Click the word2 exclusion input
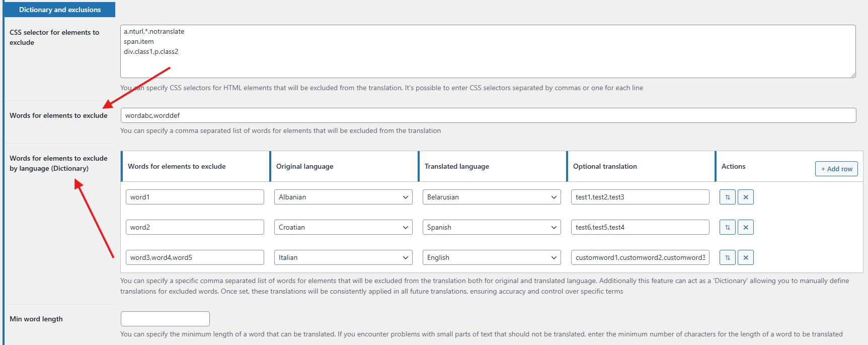The image size is (868, 345). click(195, 227)
